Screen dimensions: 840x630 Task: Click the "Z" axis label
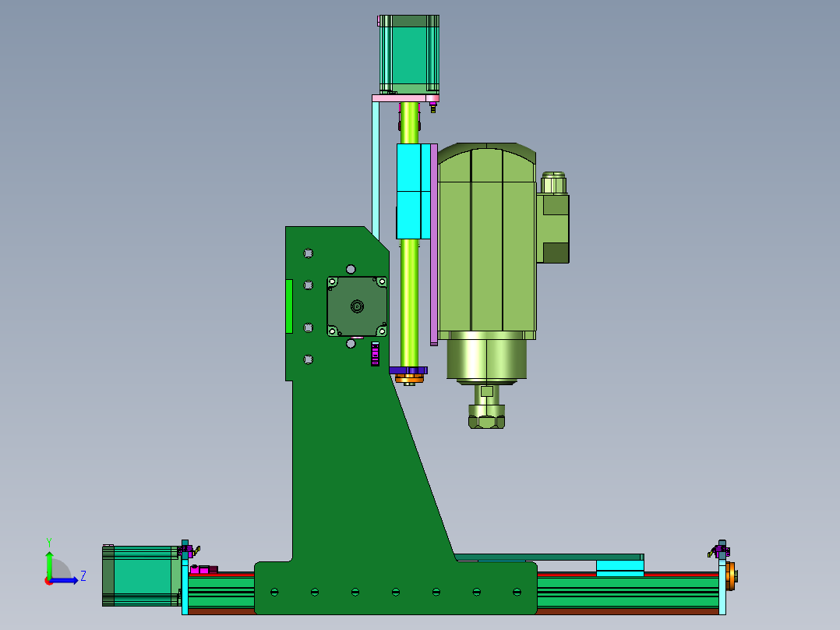tap(83, 576)
